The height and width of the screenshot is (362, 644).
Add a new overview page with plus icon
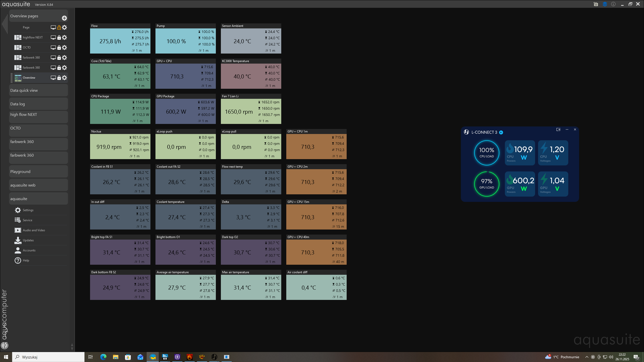tap(64, 18)
